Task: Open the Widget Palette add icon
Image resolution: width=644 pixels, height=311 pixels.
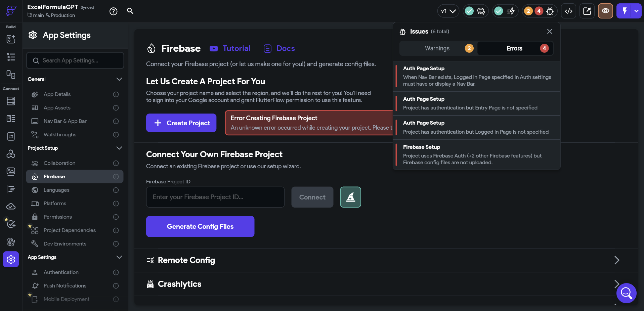Action: tap(11, 39)
